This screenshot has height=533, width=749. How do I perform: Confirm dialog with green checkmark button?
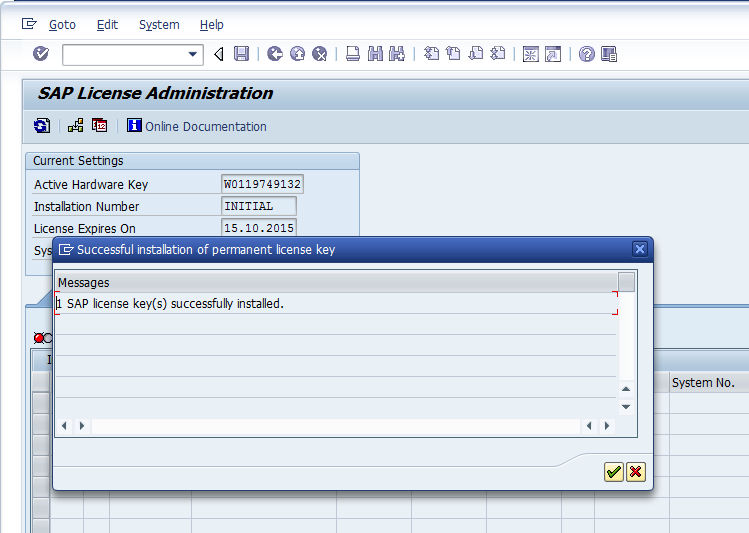click(x=613, y=472)
